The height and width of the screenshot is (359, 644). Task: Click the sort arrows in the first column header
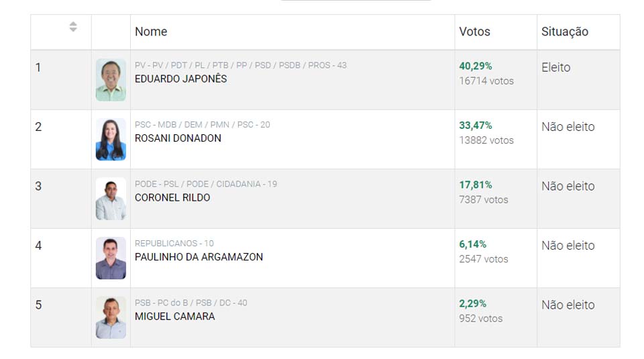73,27
